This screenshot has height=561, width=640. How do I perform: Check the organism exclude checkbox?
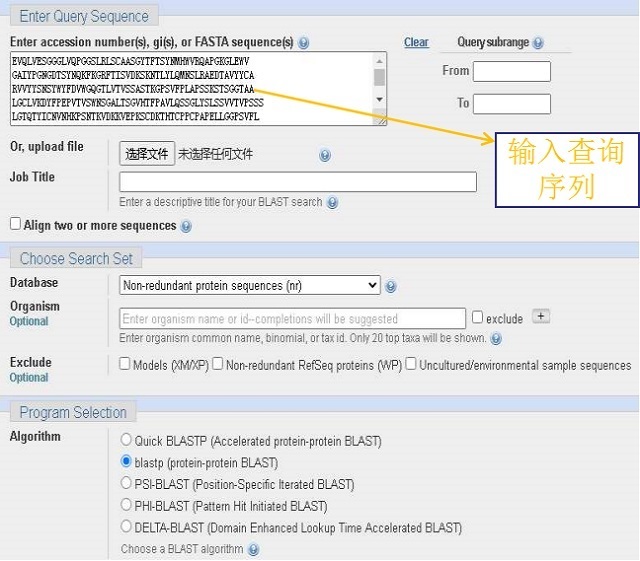(477, 317)
